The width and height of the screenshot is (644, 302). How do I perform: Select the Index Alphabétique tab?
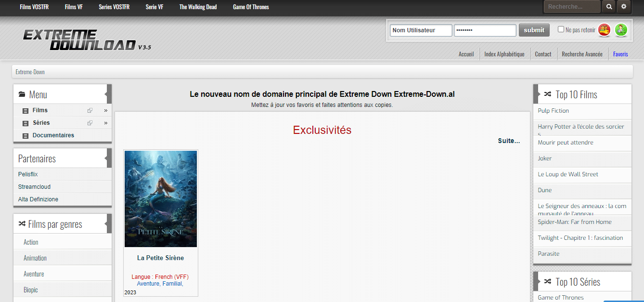click(504, 54)
